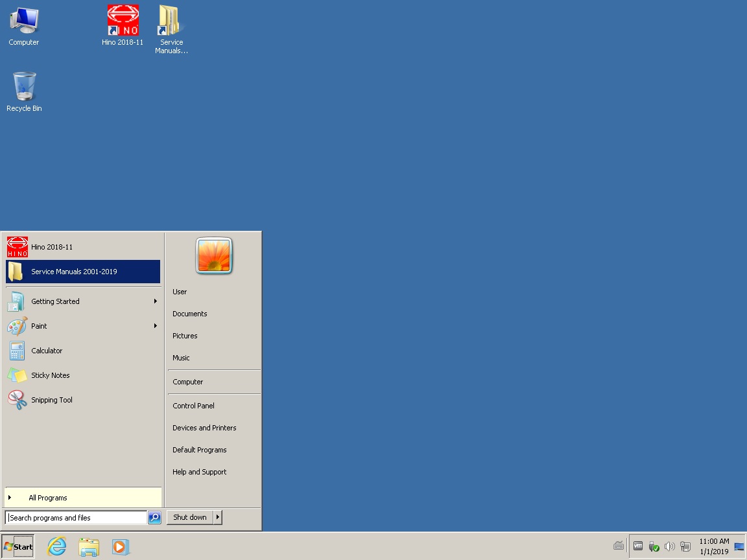Click the user account flower picture
Viewport: 747px width, 560px height.
click(214, 256)
